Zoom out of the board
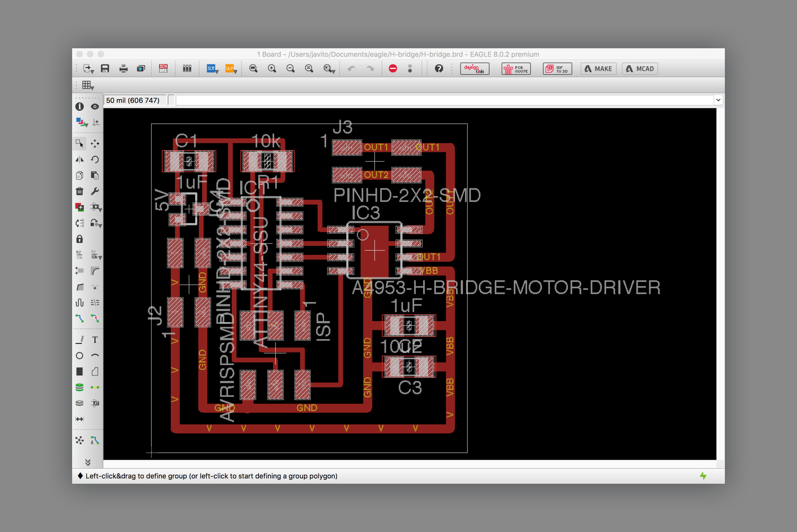The image size is (797, 532). tap(290, 68)
